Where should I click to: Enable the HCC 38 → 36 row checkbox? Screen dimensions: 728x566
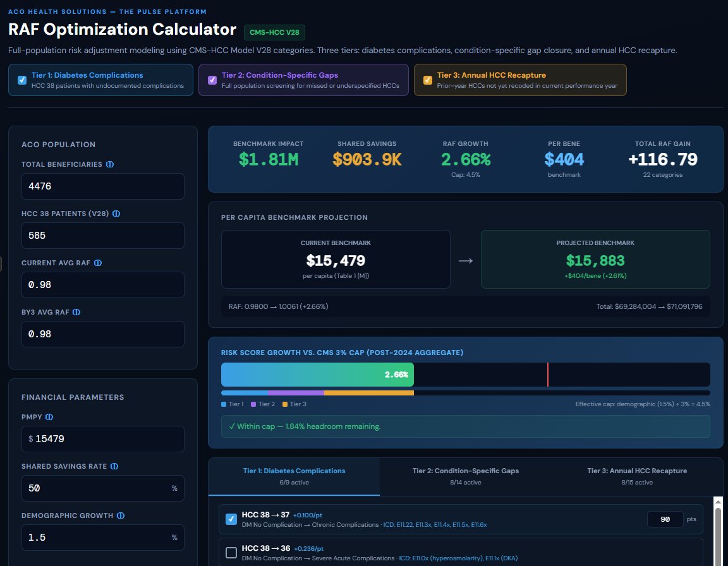pos(231,553)
